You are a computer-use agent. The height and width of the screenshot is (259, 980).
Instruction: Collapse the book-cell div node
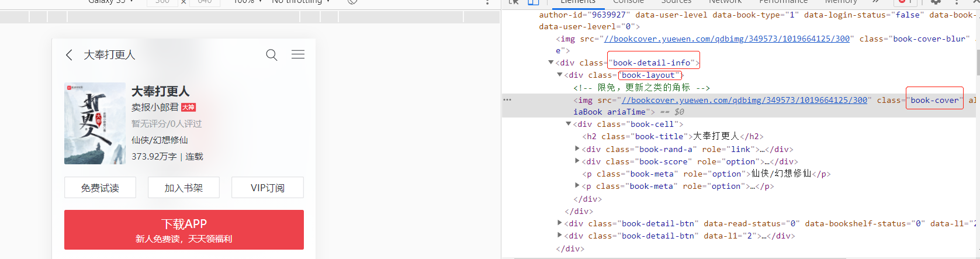coord(568,124)
